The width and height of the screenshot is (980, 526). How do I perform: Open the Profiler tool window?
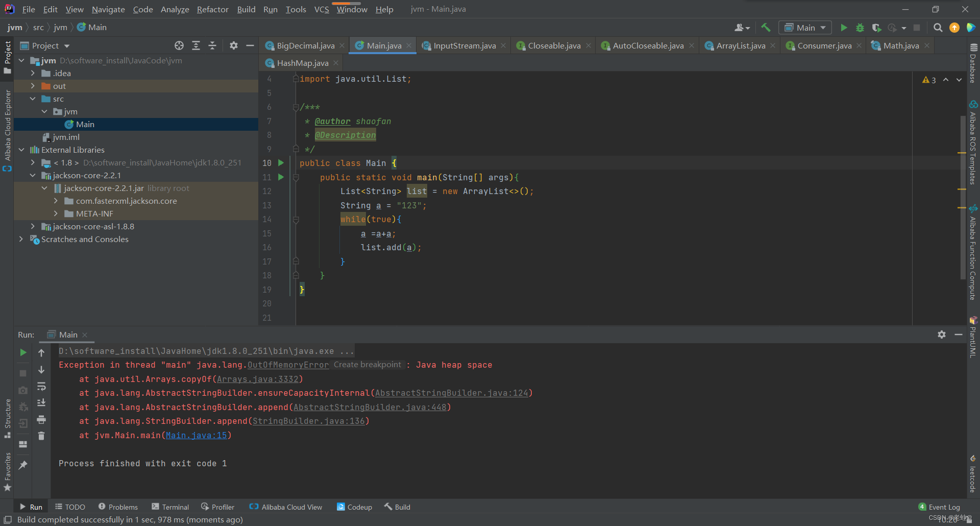pos(218,507)
